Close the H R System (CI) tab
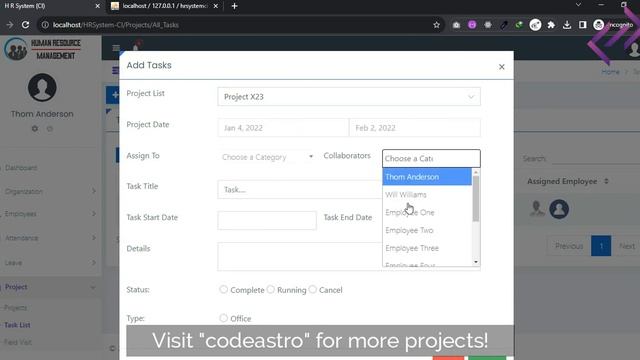Image resolution: width=640 pixels, height=360 pixels. [97, 6]
